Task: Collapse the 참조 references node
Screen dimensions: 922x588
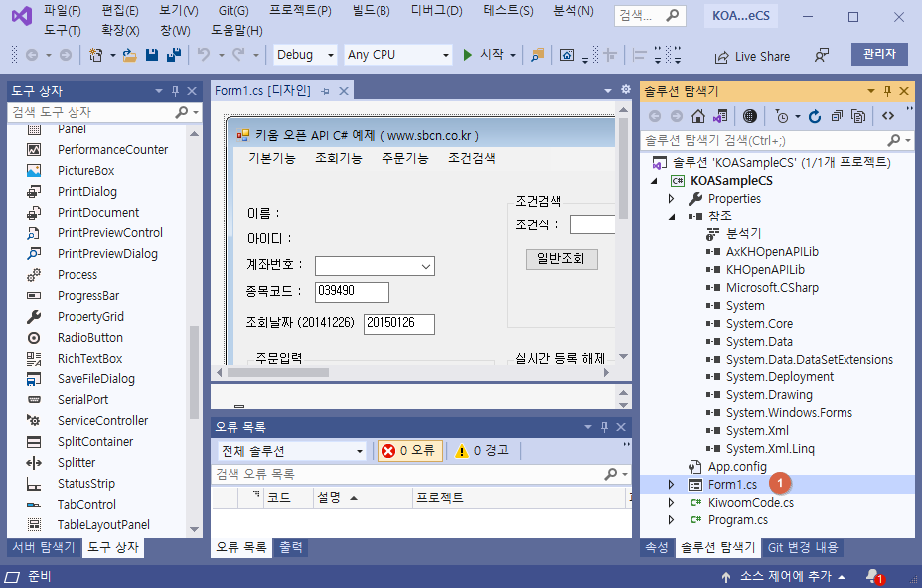Action: click(671, 217)
